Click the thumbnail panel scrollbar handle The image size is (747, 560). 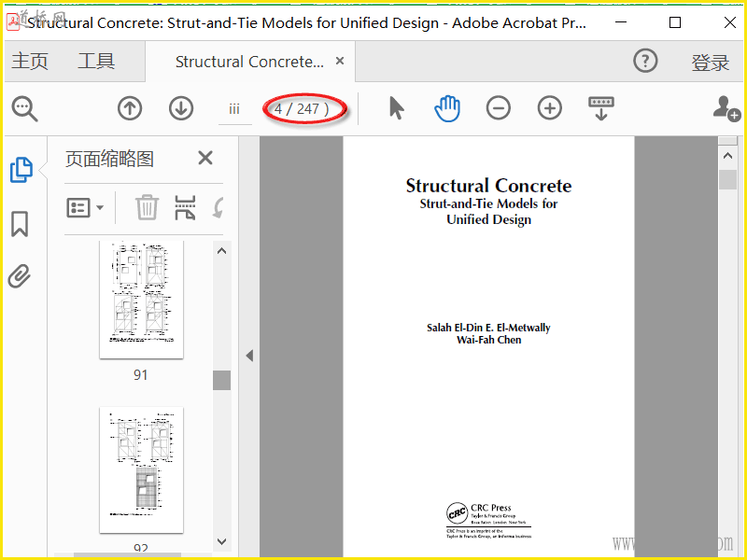(x=221, y=380)
